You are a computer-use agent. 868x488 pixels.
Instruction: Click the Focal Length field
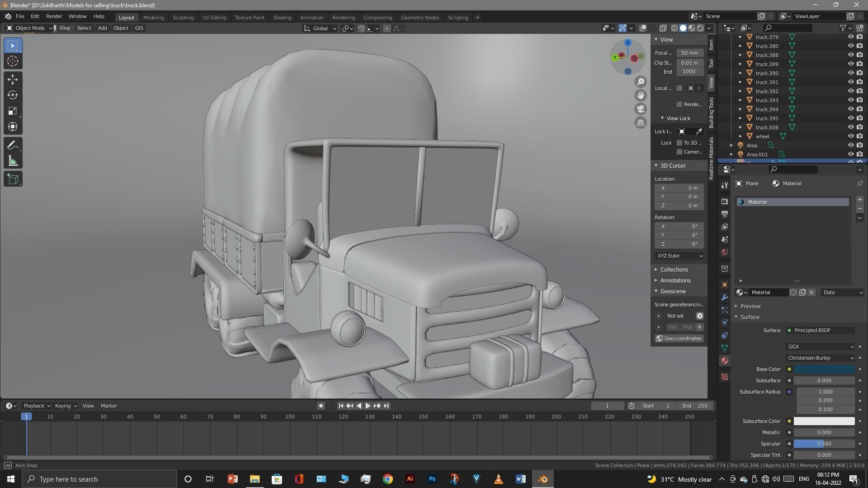689,53
